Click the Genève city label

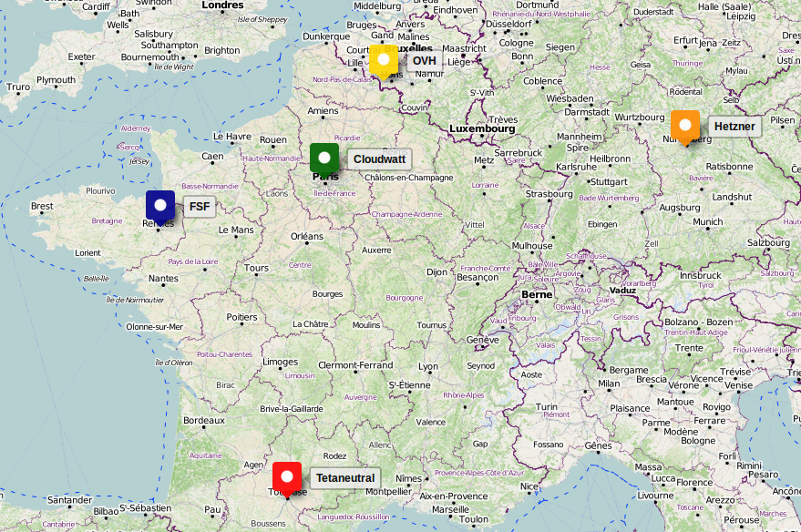tap(482, 340)
